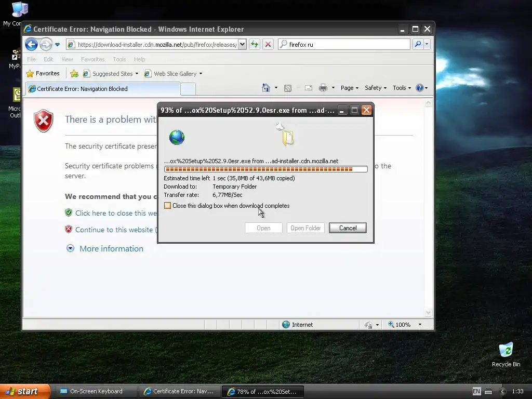Open Web Slice Gallery dropdown
The image size is (532, 399).
pyautogui.click(x=173, y=74)
